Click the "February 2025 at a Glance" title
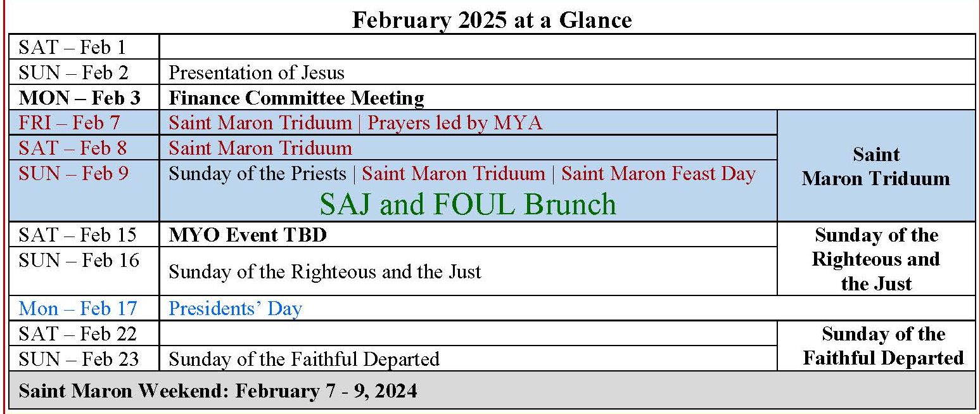 [x=492, y=20]
